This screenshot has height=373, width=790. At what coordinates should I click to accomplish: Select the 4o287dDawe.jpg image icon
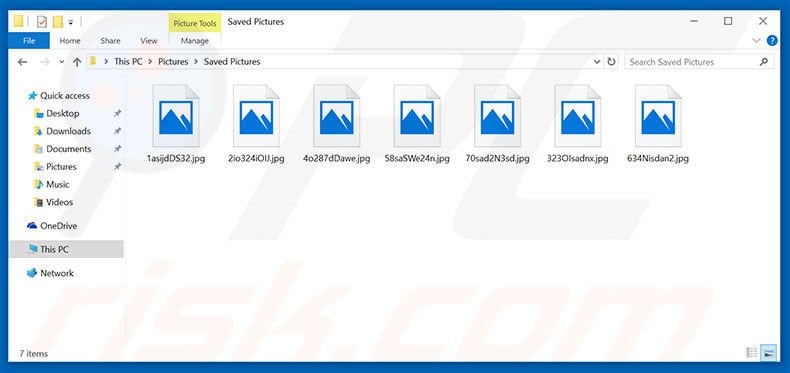337,116
